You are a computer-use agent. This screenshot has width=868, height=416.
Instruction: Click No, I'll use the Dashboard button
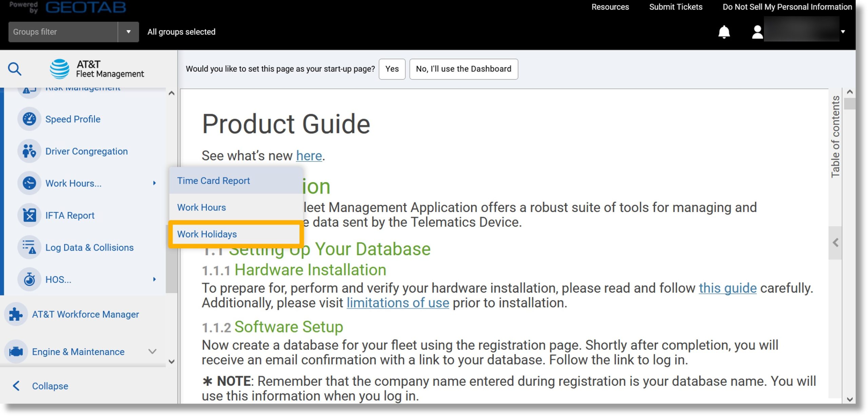pos(463,69)
